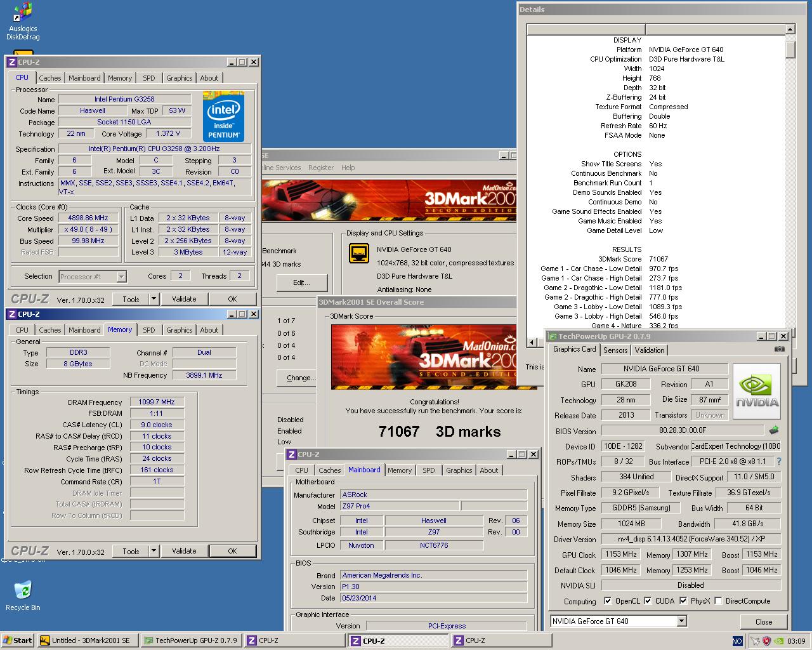
Task: Open the Tools dropdown arrow in CPU-Z CPU window
Action: pos(153,298)
